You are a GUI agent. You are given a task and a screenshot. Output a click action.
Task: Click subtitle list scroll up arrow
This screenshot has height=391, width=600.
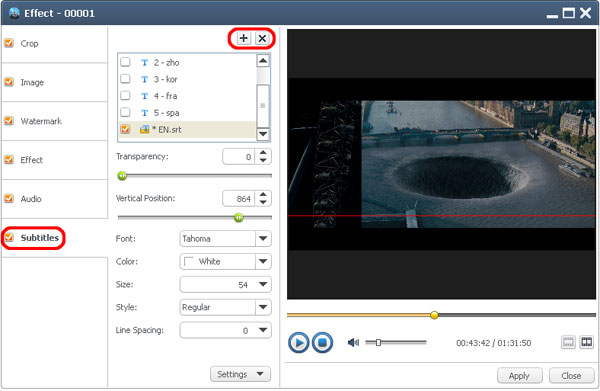tap(263, 60)
